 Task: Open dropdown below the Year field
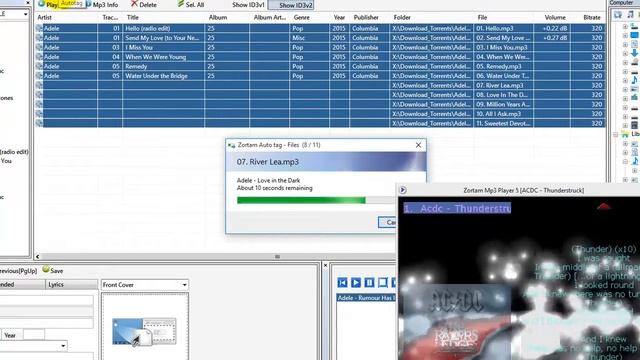click(63, 346)
